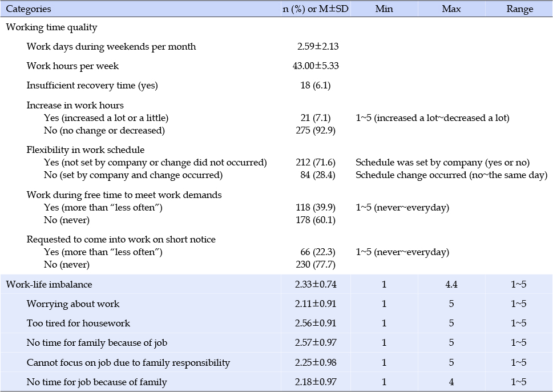Click the 'Min' column header
The height and width of the screenshot is (392, 553).
tap(384, 9)
